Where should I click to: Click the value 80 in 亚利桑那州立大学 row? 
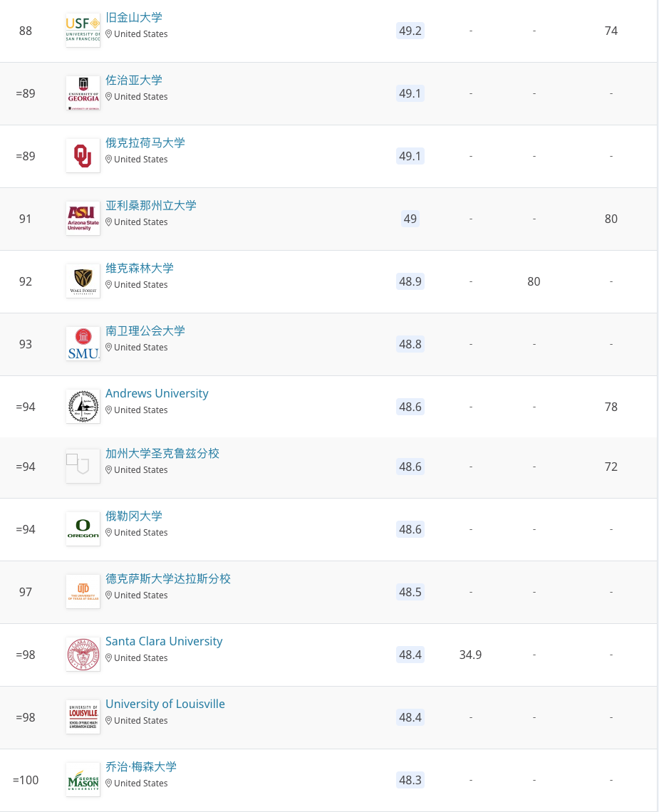click(611, 219)
